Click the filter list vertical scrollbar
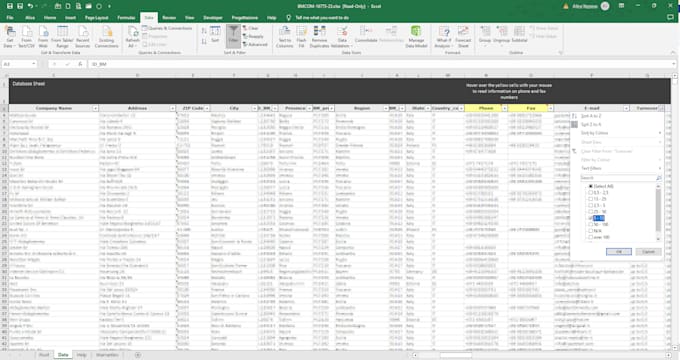680x360 pixels. point(658,213)
